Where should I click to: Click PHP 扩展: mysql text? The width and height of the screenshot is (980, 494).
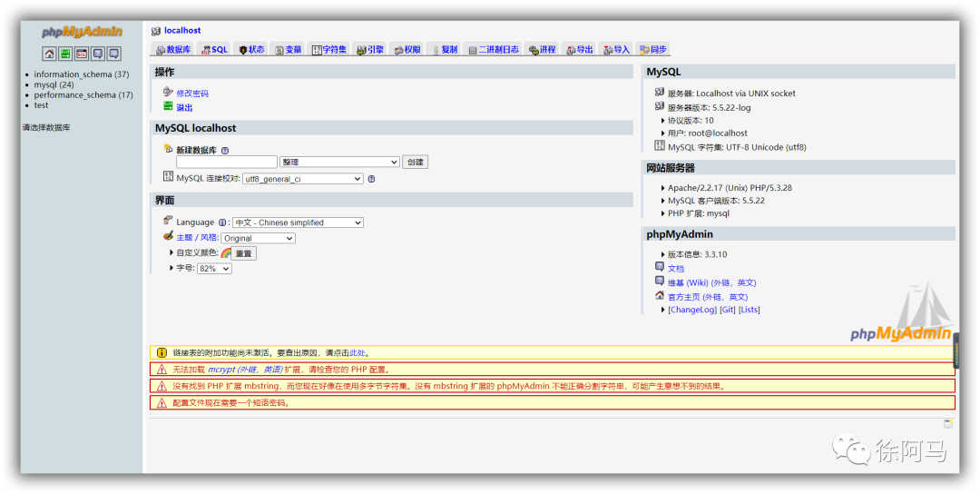tap(699, 214)
